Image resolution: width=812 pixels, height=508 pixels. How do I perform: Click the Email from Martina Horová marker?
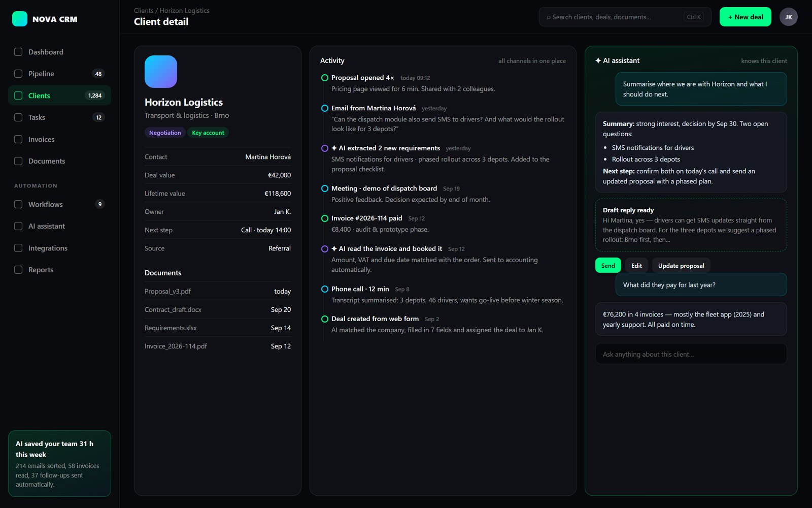325,108
